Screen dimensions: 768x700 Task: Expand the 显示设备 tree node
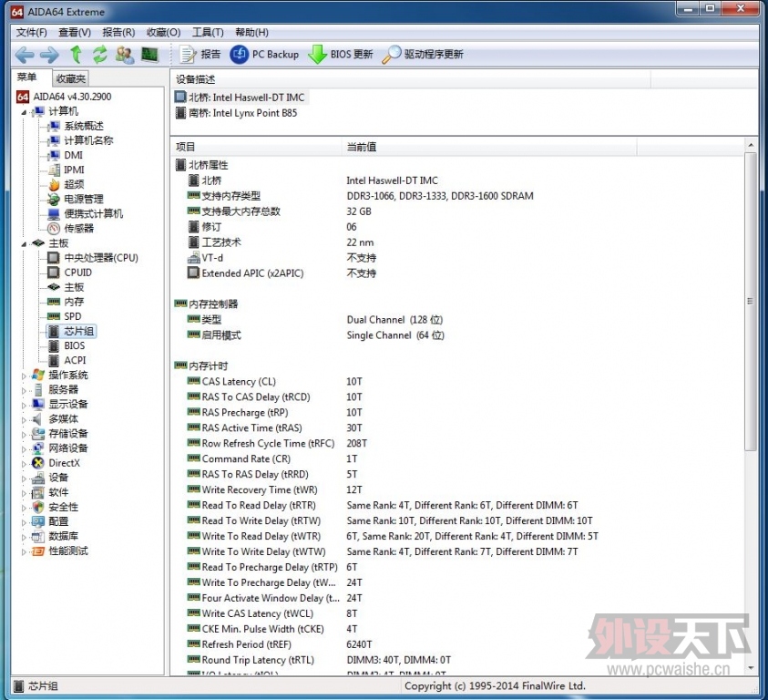click(24, 406)
